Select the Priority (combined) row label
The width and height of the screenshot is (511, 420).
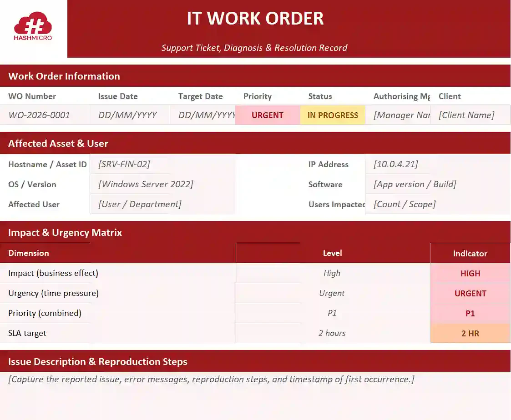45,313
